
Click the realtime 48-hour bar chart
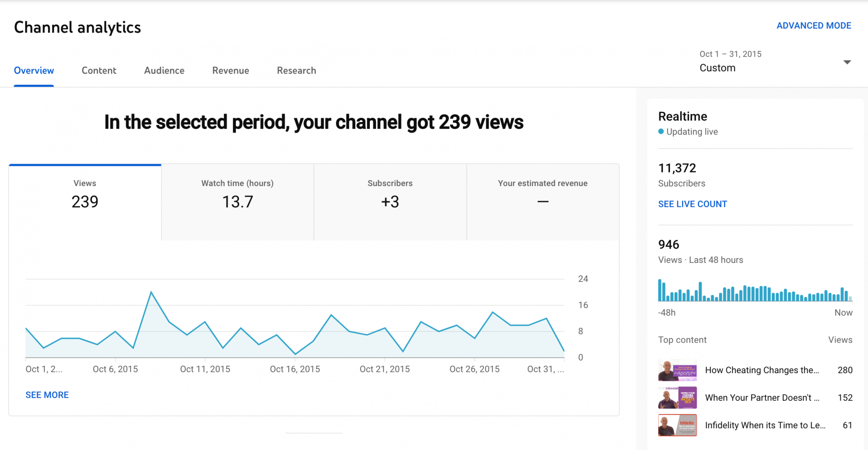pos(755,291)
